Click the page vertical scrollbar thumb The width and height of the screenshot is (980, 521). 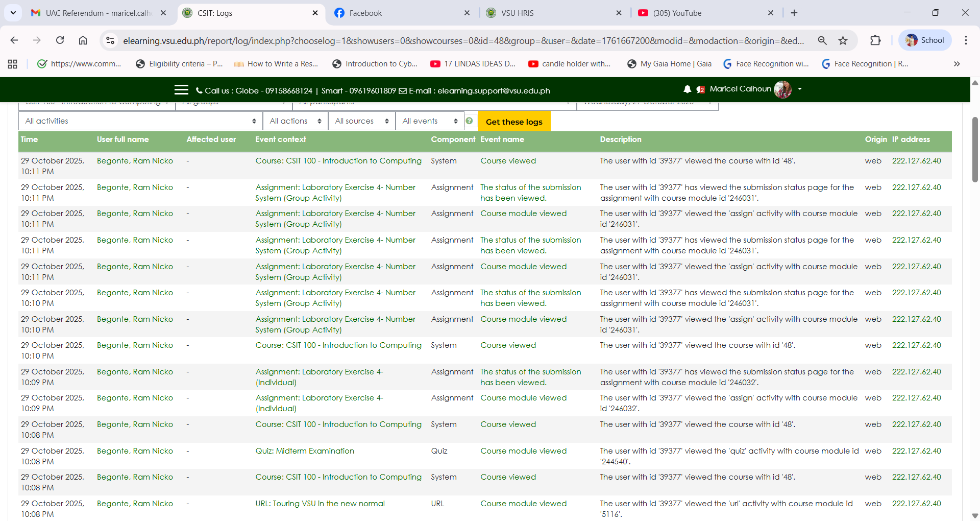tap(975, 149)
